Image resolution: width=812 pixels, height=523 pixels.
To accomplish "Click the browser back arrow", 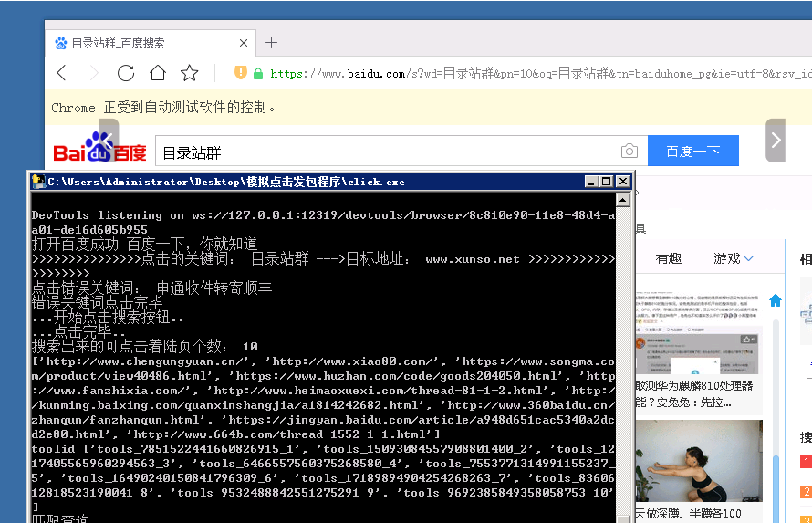I will coord(62,73).
